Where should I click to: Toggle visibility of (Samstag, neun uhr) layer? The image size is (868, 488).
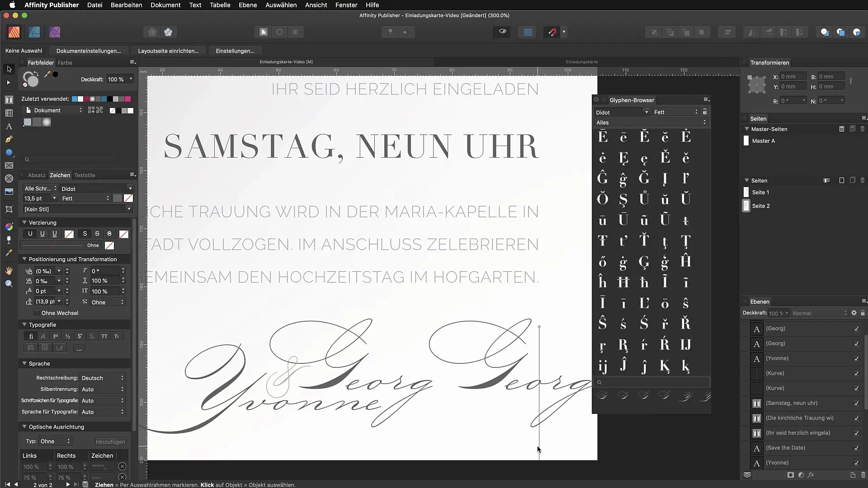[856, 404]
